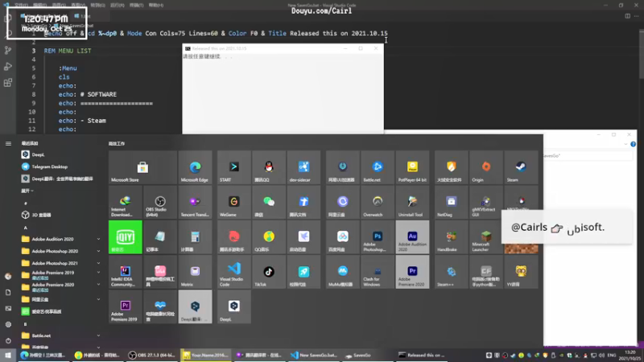Screen dimensions: 644x362
Task: Launch Battle.net tile
Action: [x=378, y=167]
